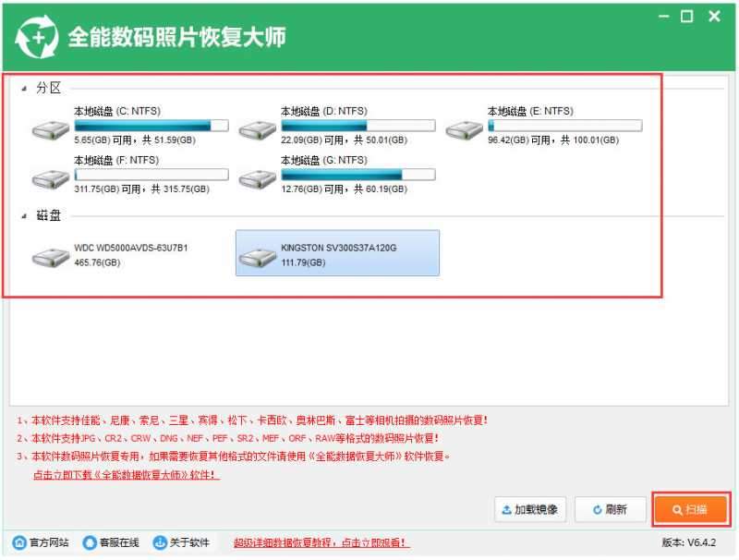Click the magnifier icon on the 扫描 button
Image resolution: width=739 pixels, height=560 pixels.
[676, 510]
